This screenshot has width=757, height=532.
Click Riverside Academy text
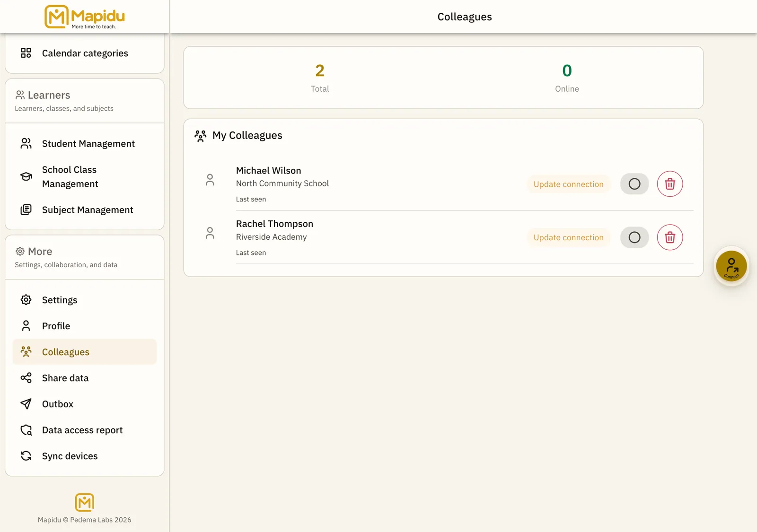pyautogui.click(x=271, y=237)
